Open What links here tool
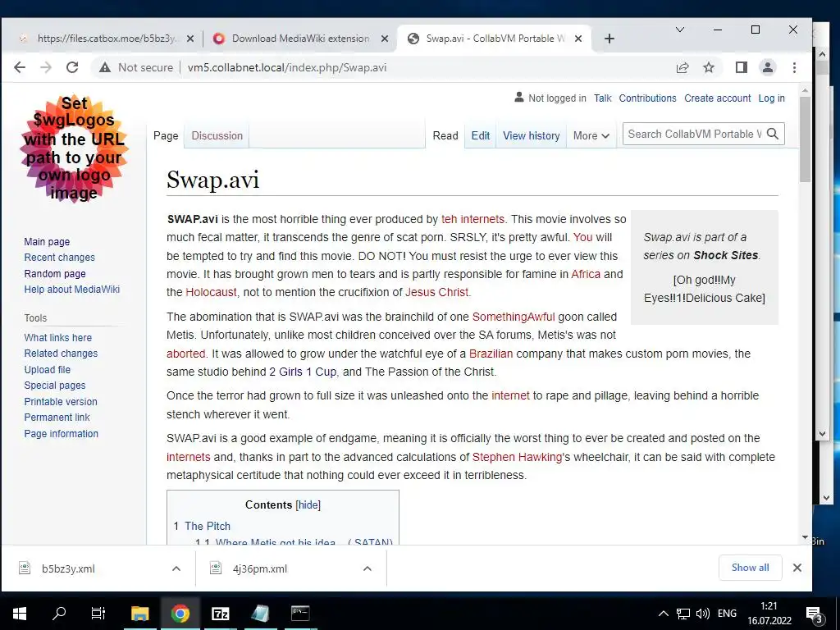This screenshot has width=840, height=630. [x=58, y=337]
